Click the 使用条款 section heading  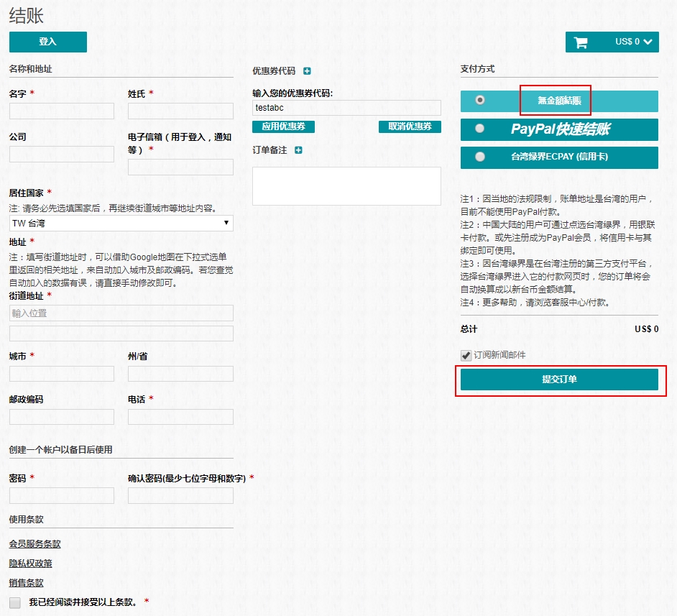pyautogui.click(x=27, y=520)
